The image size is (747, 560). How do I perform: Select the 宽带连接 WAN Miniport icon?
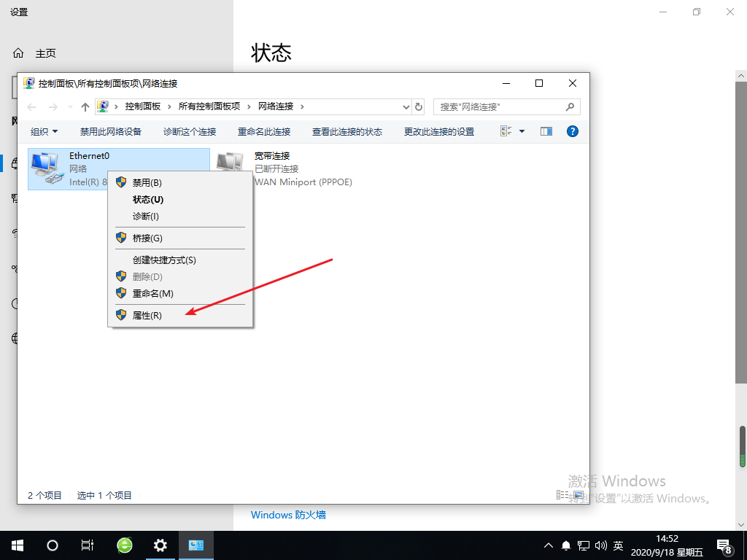[231, 164]
